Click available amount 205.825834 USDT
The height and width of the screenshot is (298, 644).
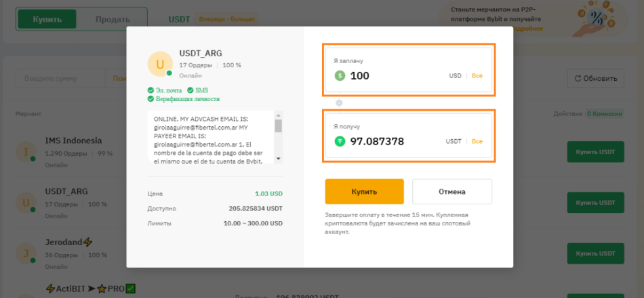pos(256,208)
